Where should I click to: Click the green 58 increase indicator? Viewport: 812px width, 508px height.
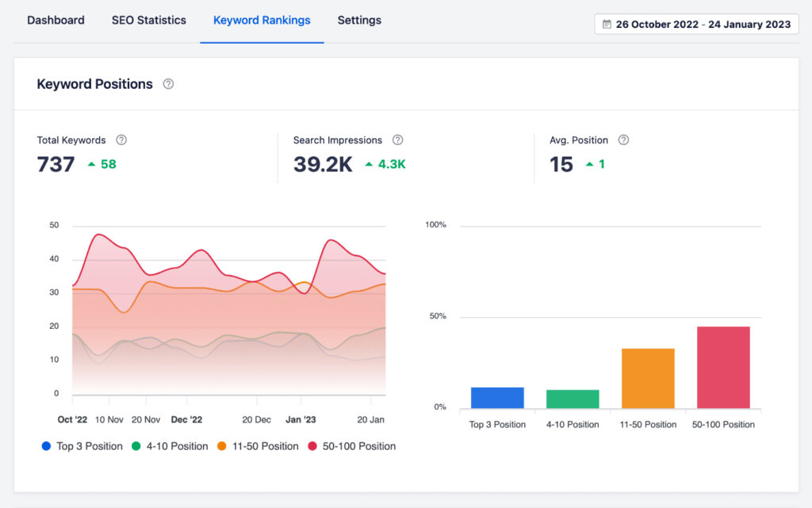(x=102, y=164)
